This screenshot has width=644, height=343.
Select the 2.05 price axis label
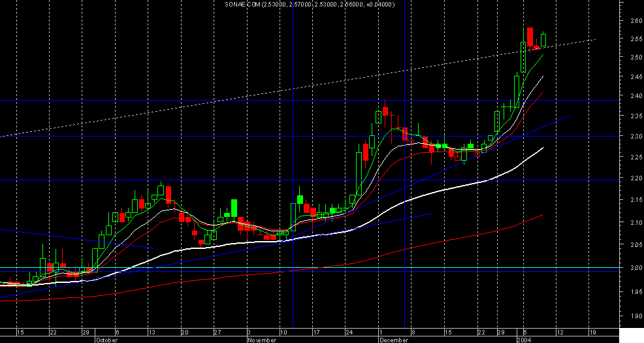(637, 245)
